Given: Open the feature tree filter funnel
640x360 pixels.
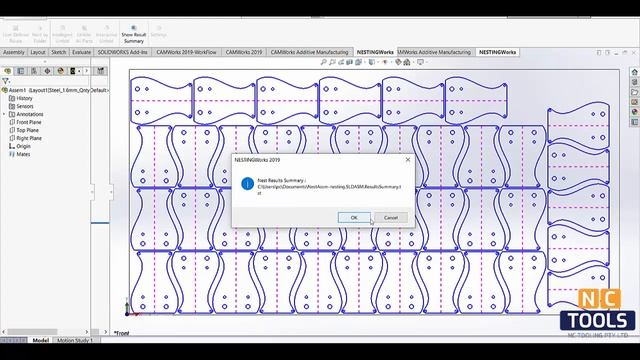Looking at the screenshot, I should [5, 81].
